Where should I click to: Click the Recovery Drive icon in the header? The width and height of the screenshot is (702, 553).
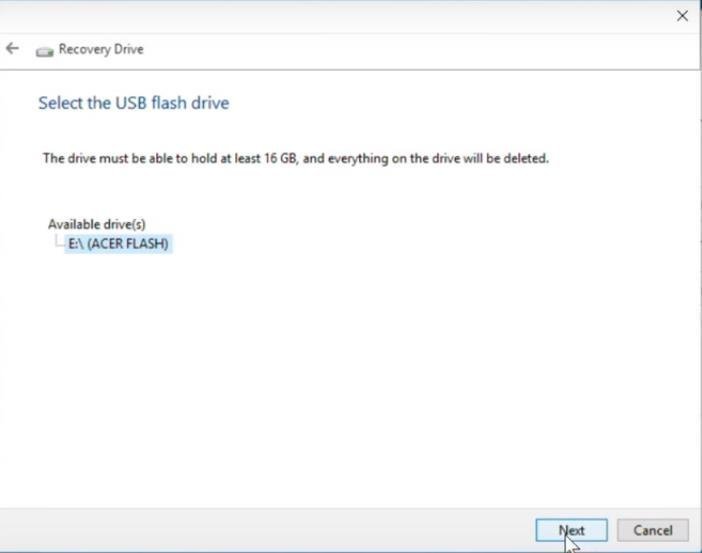(x=44, y=50)
